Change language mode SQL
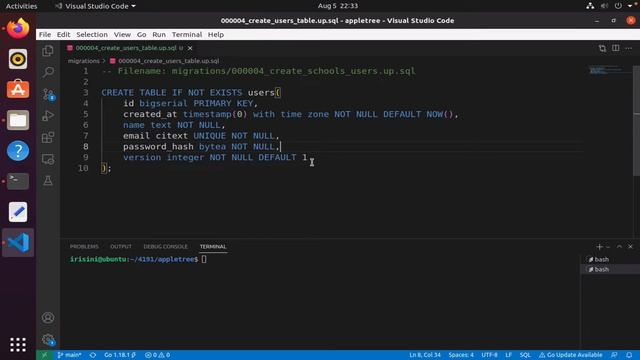640x360 pixels. pyautogui.click(x=525, y=355)
